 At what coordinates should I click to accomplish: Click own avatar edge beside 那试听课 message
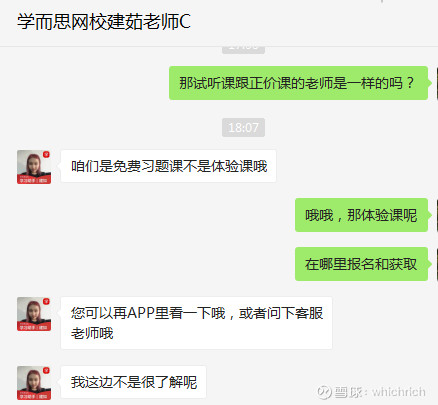tap(437, 83)
